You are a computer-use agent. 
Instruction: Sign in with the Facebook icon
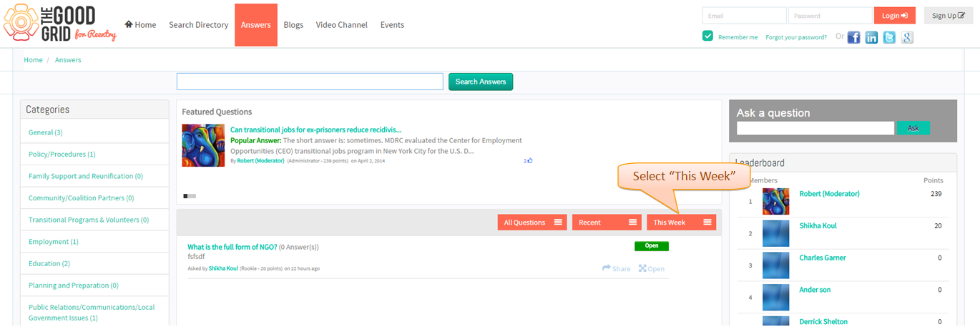pyautogui.click(x=853, y=38)
